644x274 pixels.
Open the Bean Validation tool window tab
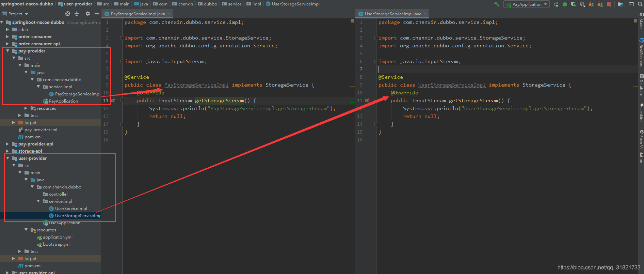click(641, 146)
